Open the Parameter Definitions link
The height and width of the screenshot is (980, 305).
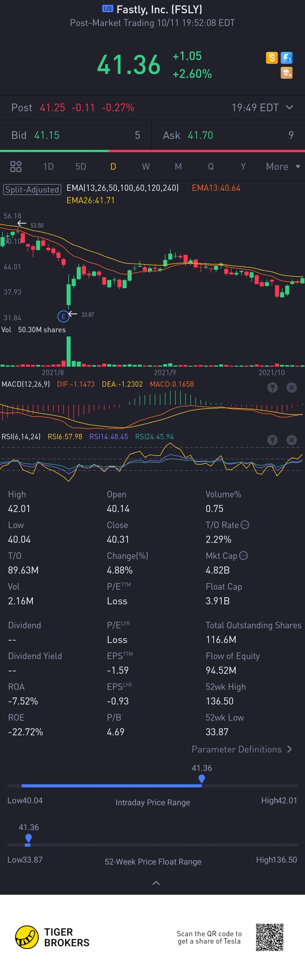[236, 749]
